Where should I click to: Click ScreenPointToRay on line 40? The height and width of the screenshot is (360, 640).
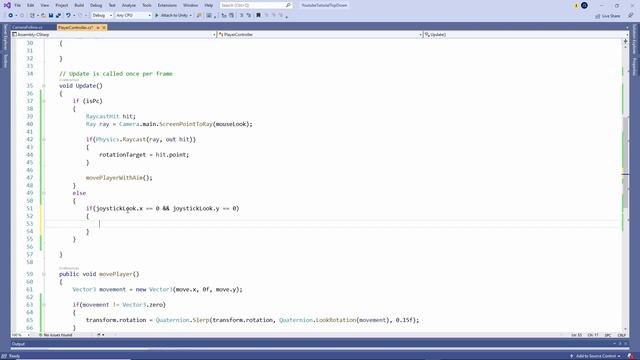pyautogui.click(x=186, y=124)
